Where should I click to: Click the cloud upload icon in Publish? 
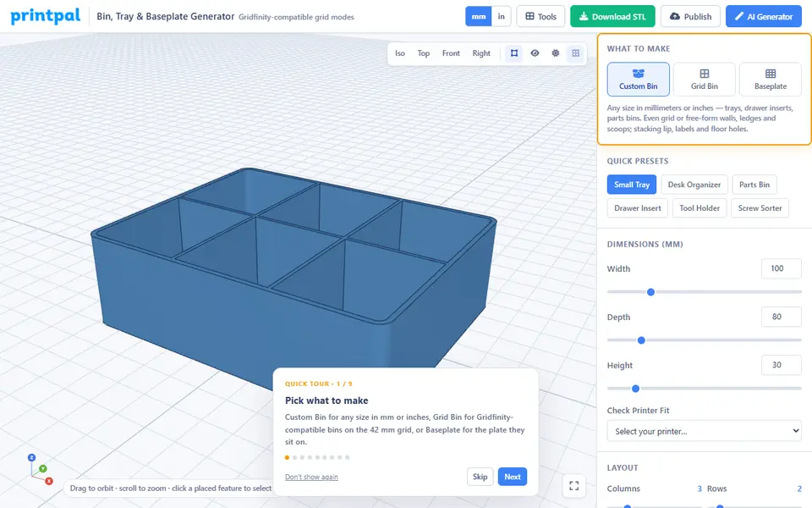[x=675, y=17]
